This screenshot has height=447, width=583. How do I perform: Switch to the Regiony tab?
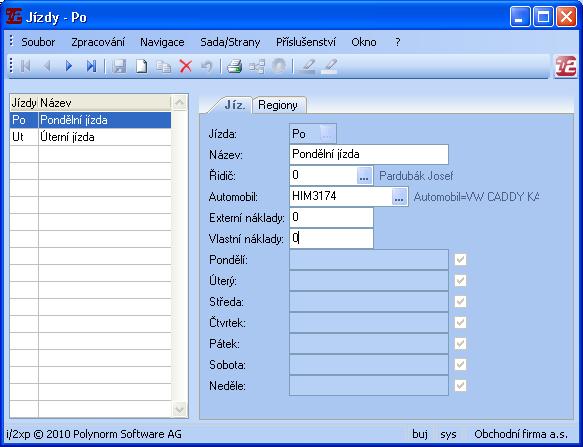[x=278, y=105]
